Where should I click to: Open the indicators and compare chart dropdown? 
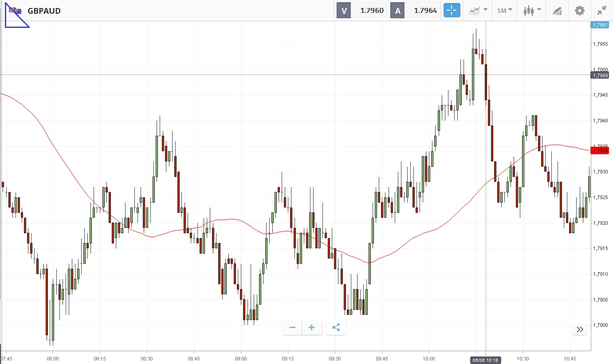coord(478,11)
